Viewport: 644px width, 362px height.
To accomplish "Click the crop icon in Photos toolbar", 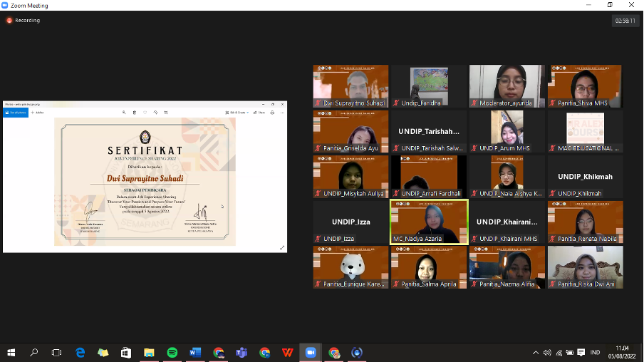I will click(166, 113).
